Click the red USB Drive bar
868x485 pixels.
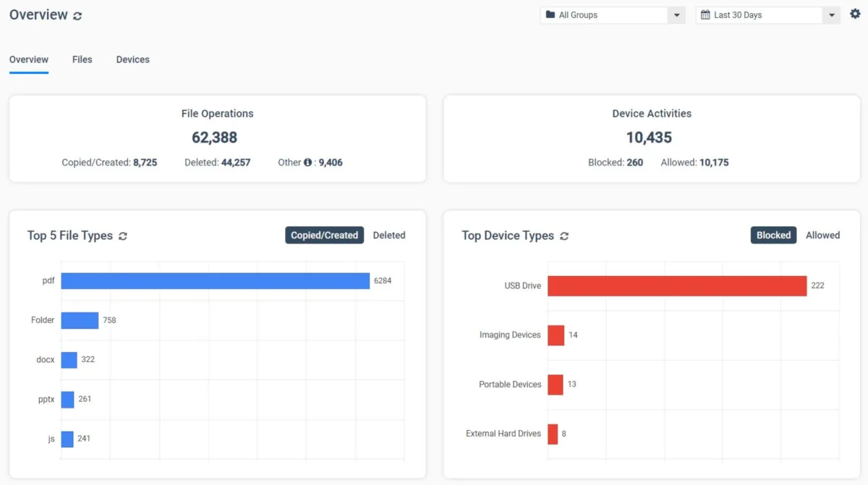click(676, 286)
